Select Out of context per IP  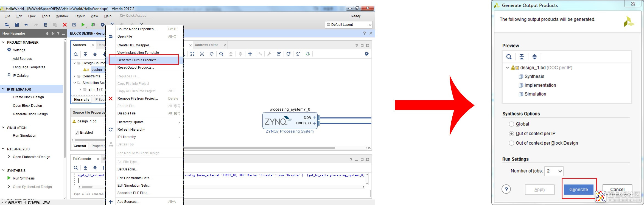(511, 134)
